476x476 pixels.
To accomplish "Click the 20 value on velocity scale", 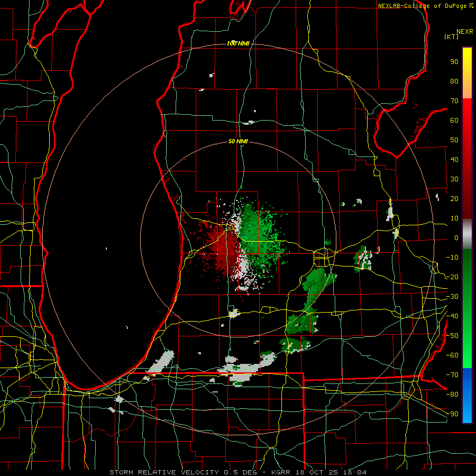I will 454,199.
